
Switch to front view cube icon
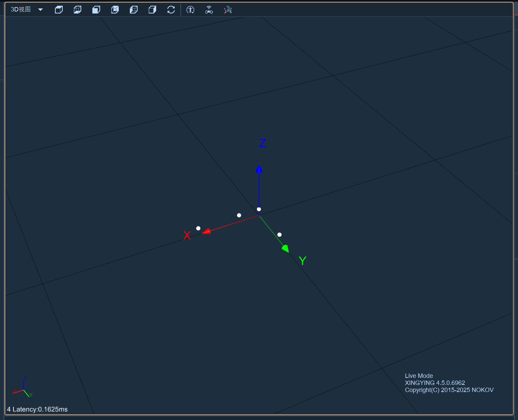(x=96, y=10)
